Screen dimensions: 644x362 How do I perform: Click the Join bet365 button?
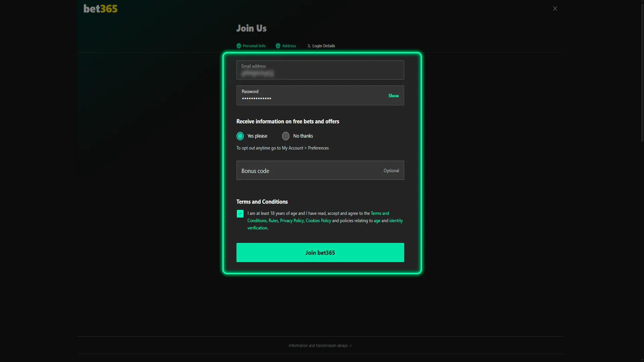[x=320, y=252]
